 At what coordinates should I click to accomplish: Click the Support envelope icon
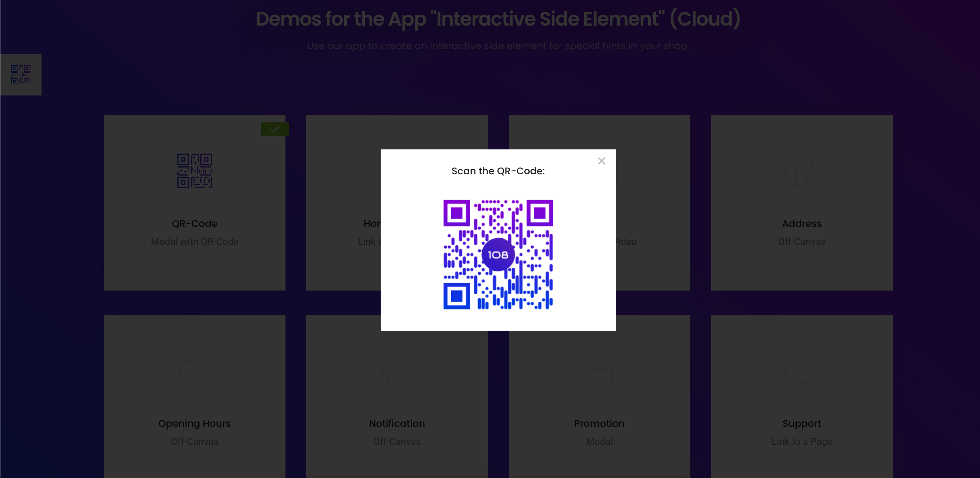click(x=801, y=371)
